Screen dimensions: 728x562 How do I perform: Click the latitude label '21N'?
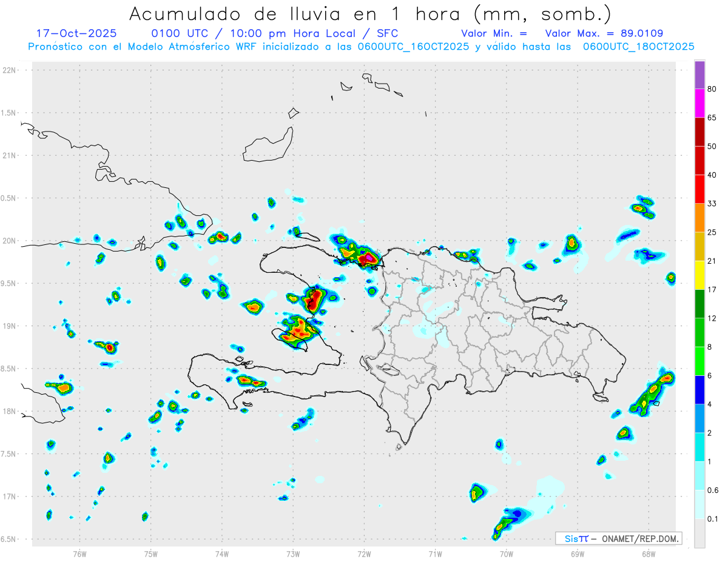coord(10,156)
